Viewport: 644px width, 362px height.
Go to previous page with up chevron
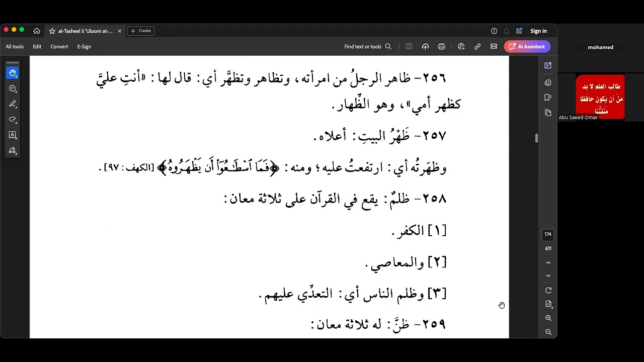(x=548, y=263)
